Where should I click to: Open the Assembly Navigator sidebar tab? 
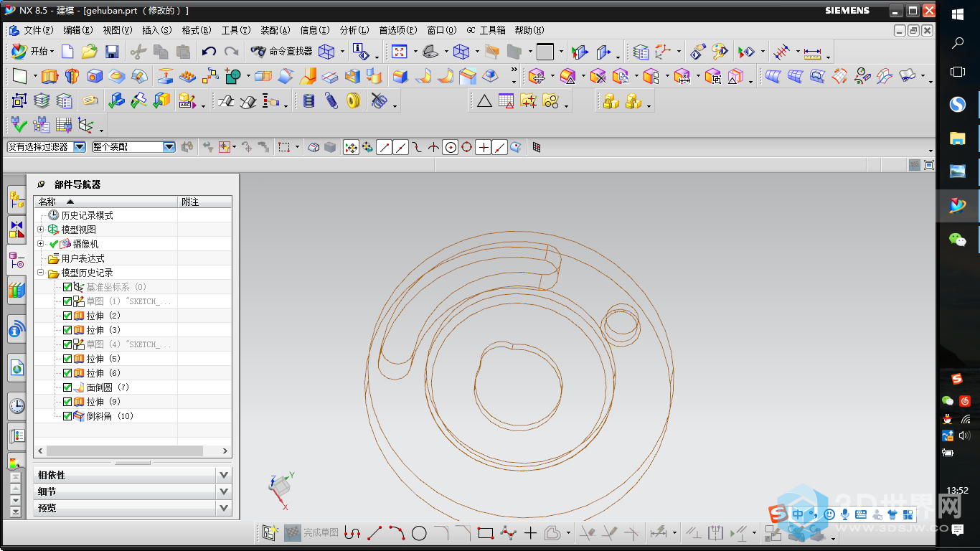click(x=17, y=200)
